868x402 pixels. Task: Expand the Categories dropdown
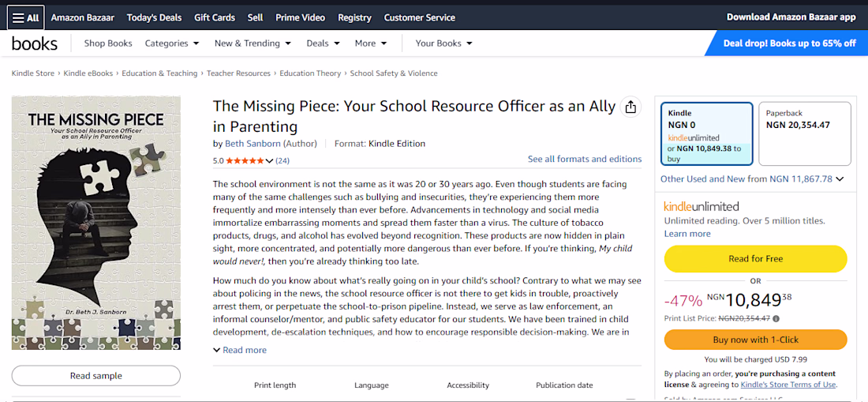coord(171,43)
